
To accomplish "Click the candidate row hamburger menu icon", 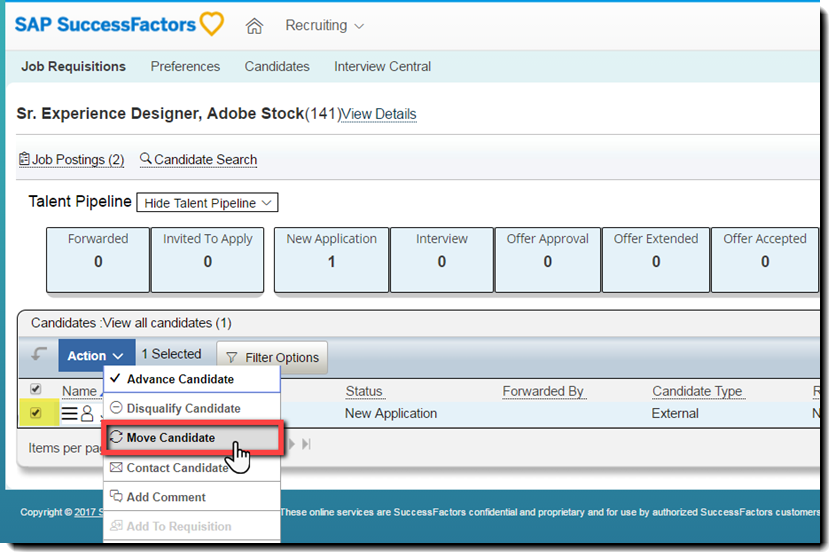I will point(70,413).
